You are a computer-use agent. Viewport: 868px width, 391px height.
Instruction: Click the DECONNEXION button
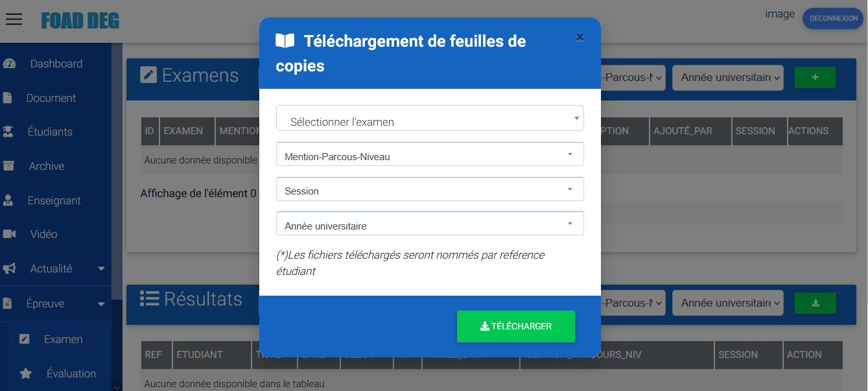[834, 18]
